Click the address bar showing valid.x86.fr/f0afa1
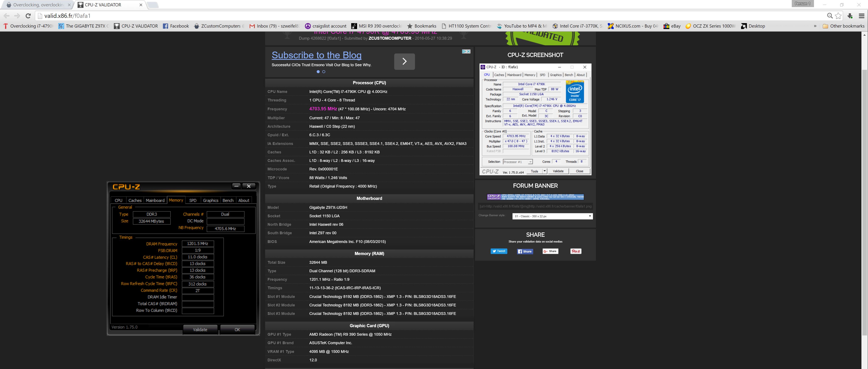This screenshot has height=369, width=868. coord(431,16)
